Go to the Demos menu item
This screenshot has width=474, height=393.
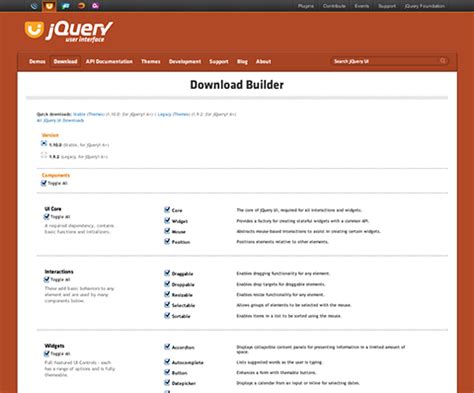[x=37, y=62]
